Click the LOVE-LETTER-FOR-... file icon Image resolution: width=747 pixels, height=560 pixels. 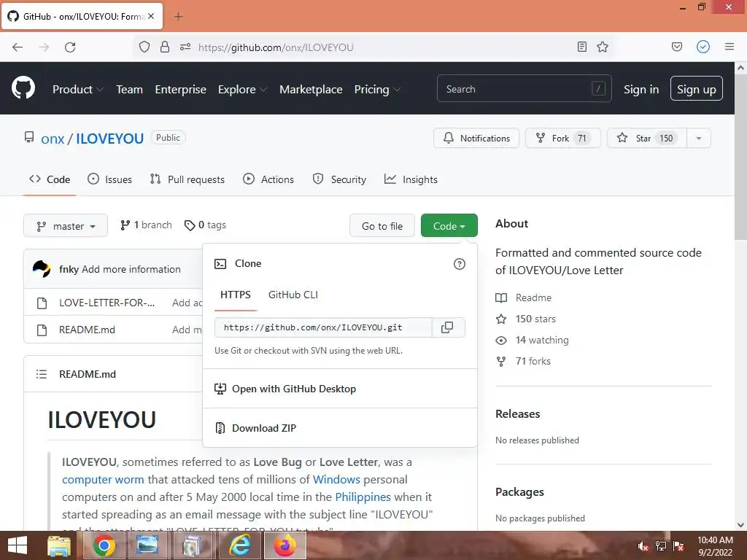tap(42, 303)
